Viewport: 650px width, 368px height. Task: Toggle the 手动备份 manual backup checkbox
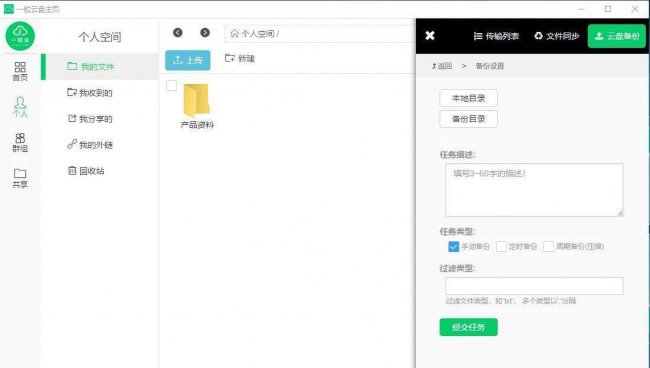point(454,247)
